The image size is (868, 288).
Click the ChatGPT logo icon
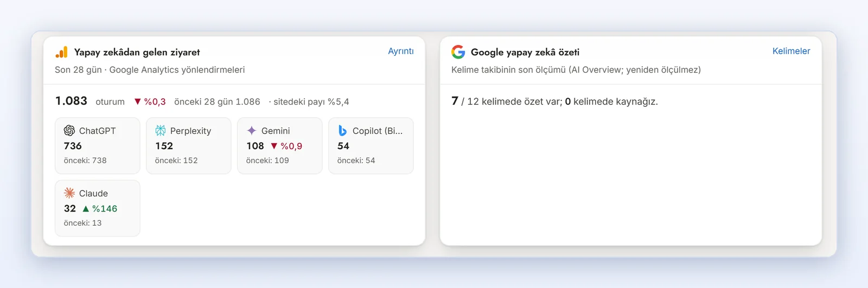[x=69, y=131]
